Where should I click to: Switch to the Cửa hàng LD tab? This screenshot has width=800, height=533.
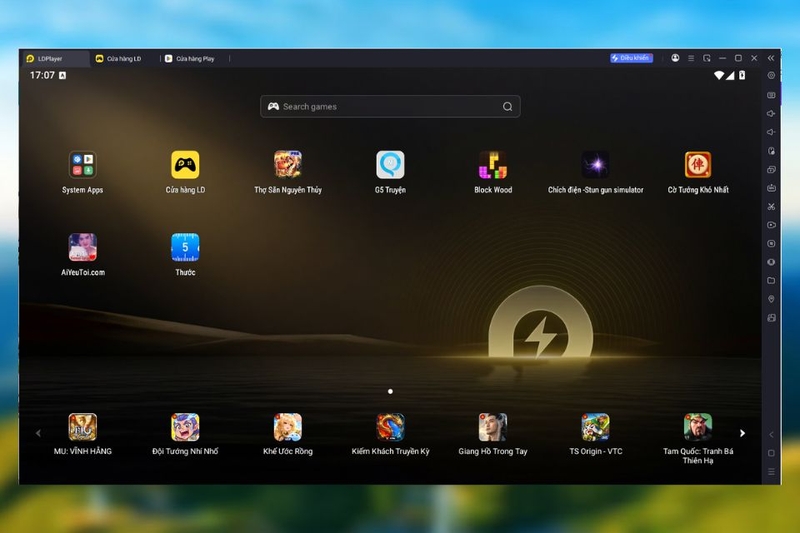pos(123,59)
